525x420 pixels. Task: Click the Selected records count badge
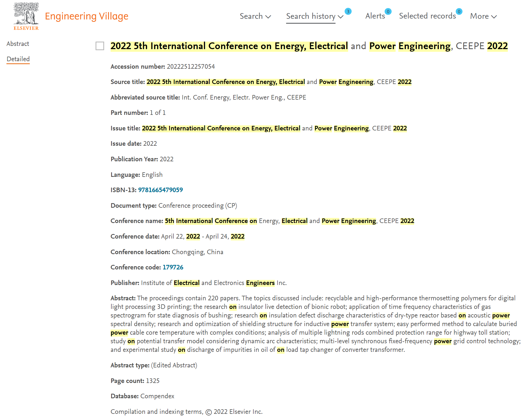pos(459,11)
